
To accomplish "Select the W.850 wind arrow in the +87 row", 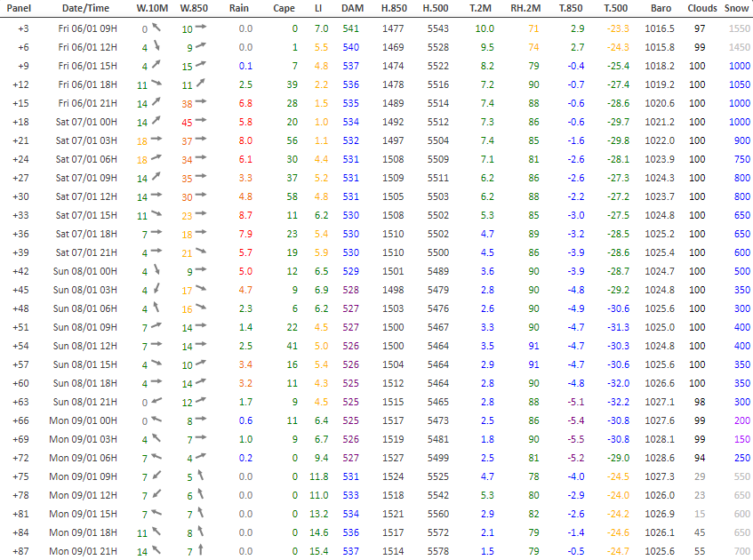I will coord(201,550).
